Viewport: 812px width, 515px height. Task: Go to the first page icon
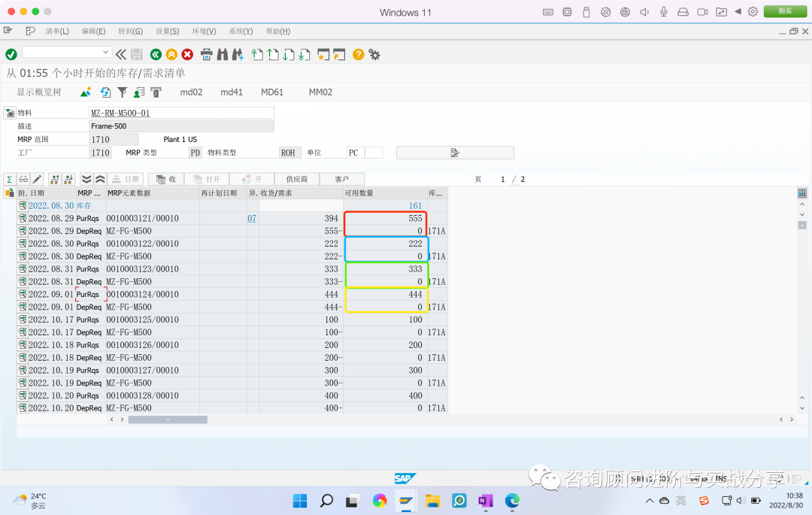pyautogui.click(x=257, y=54)
